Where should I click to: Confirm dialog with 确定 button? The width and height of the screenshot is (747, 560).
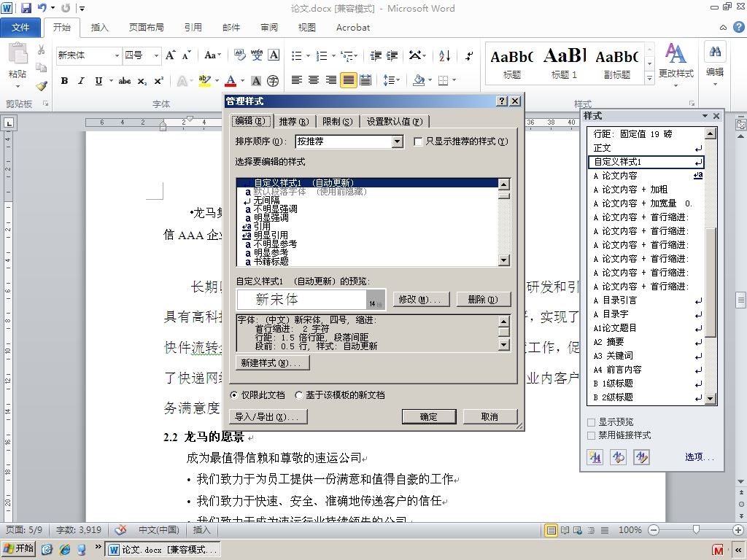[x=429, y=416]
